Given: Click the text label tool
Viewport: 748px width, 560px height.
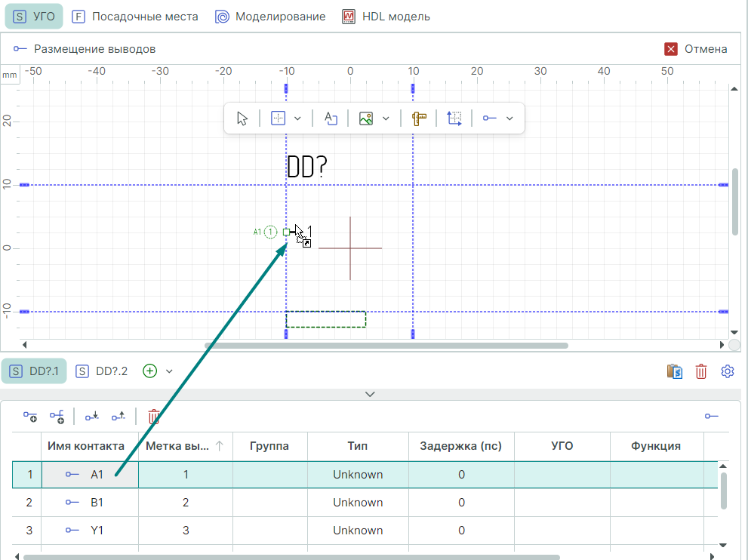Looking at the screenshot, I should coord(330,118).
